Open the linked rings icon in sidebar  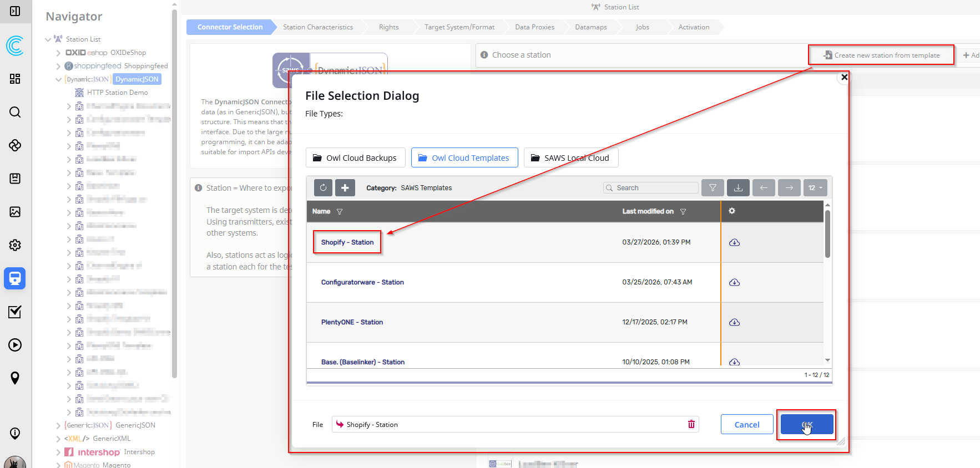pos(15,145)
